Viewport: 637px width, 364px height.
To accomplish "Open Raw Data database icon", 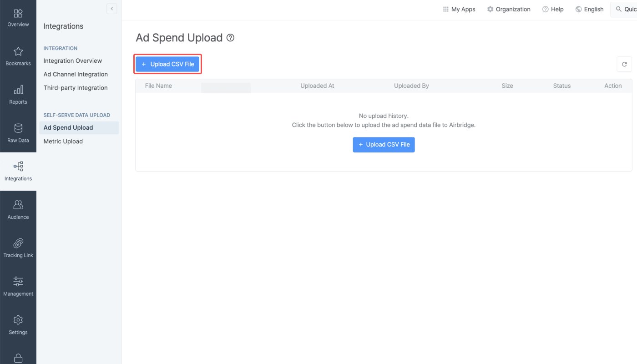I will click(18, 128).
